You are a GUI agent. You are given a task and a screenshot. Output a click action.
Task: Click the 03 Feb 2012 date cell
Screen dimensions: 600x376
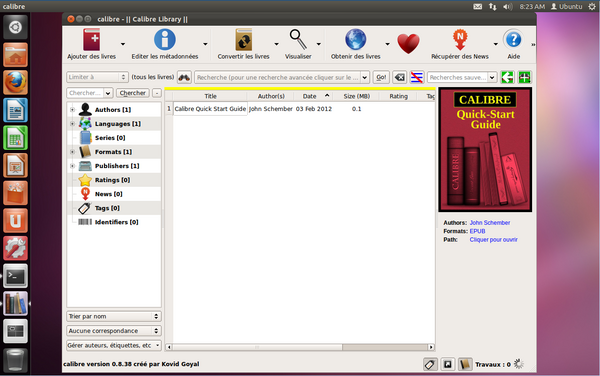[313, 109]
